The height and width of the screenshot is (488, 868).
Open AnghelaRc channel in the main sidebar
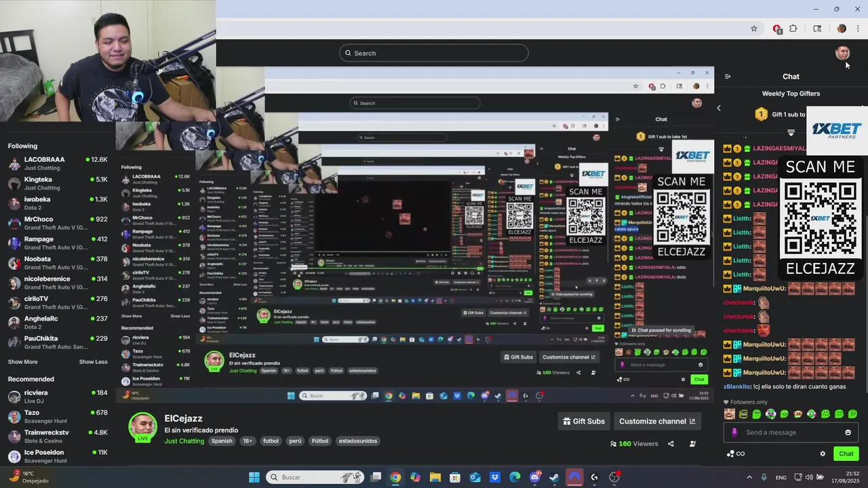click(58, 322)
